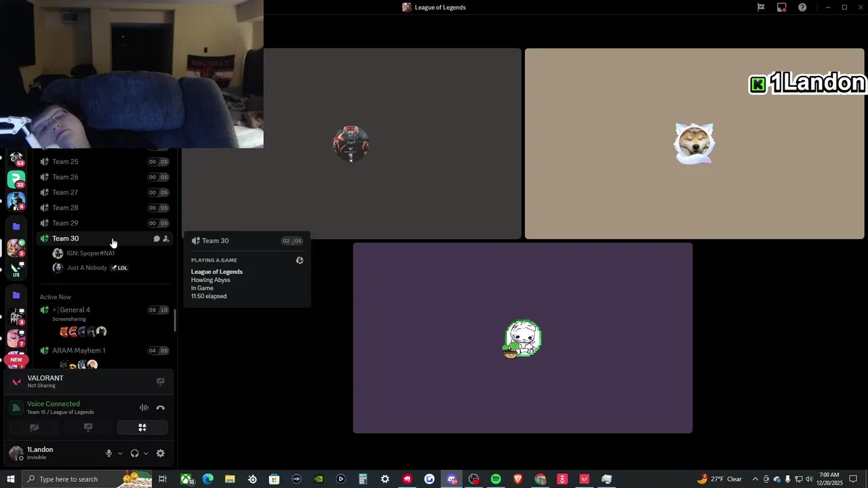868x488 pixels.
Task: Open Spotify on taskbar
Action: tap(496, 479)
